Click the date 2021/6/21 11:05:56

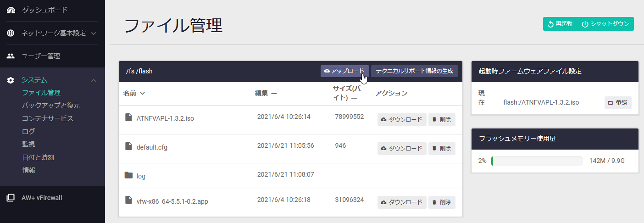point(286,145)
